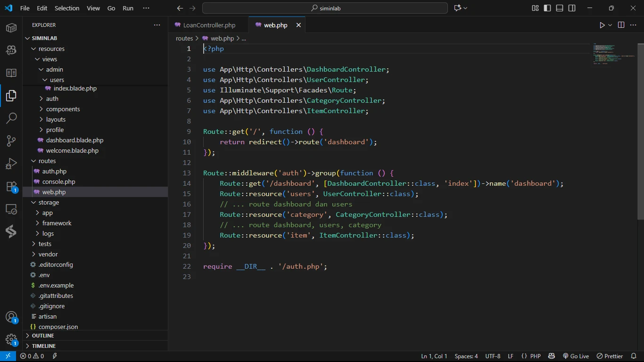
Task: Open the Search view in activity bar
Action: (11, 118)
